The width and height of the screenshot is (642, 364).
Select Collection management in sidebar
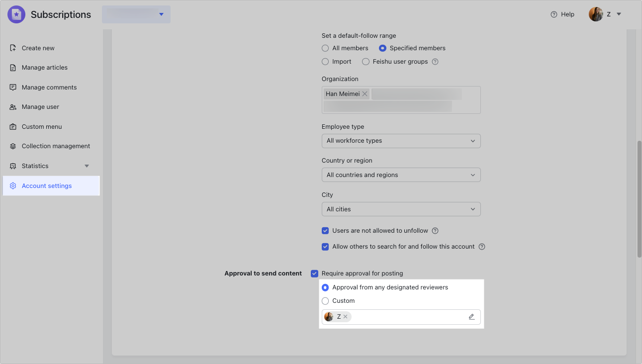tap(56, 146)
